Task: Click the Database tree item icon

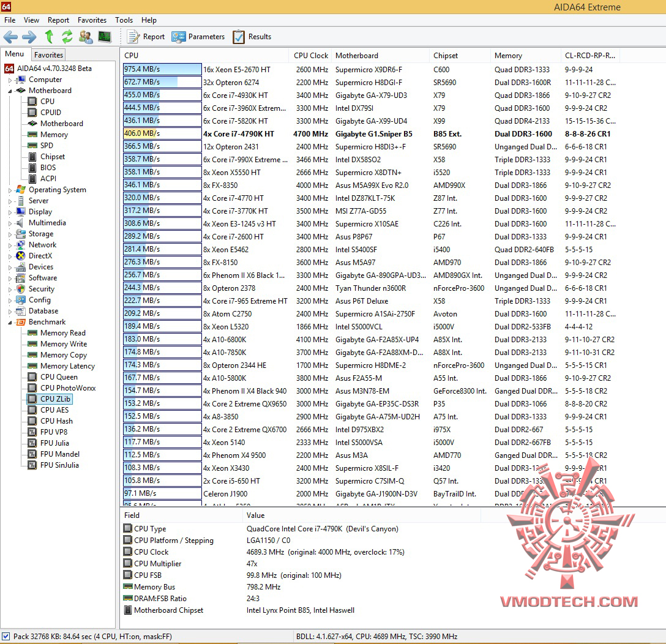Action: pos(20,311)
